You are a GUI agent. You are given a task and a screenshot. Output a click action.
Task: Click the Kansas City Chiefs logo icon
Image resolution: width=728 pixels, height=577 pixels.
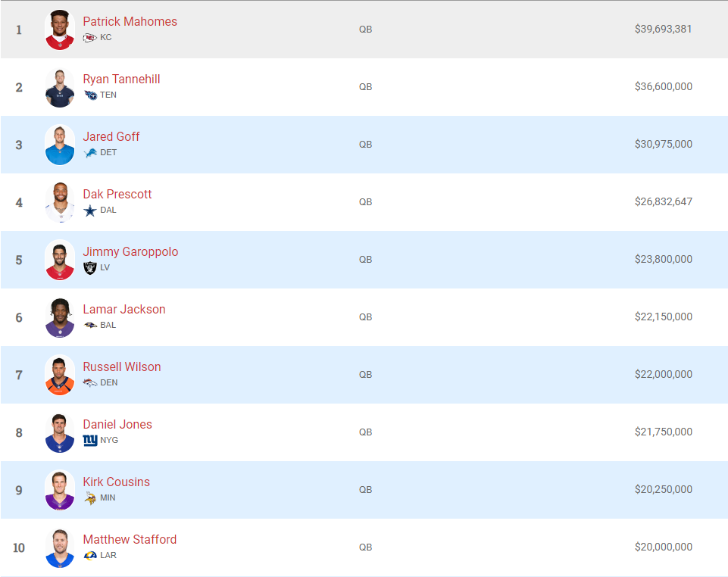89,38
